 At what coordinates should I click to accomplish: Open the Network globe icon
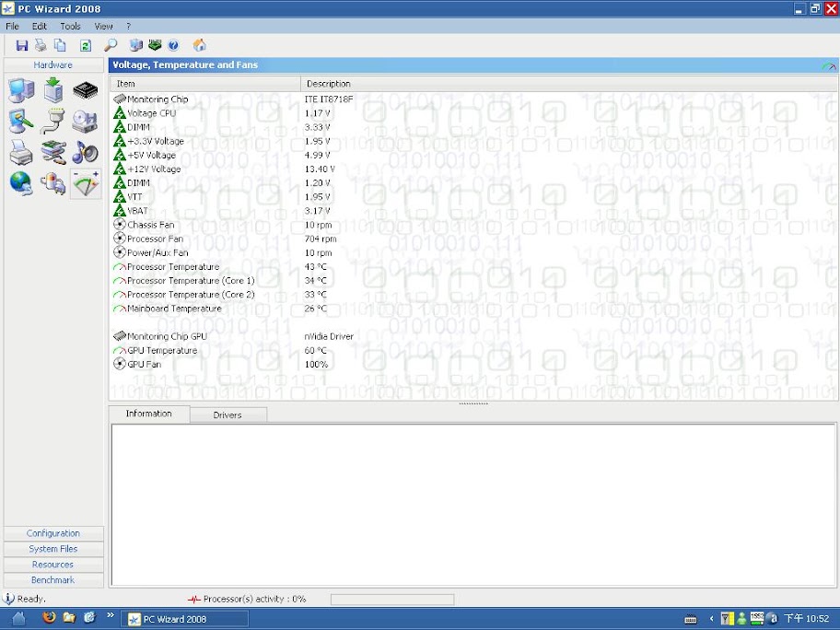tap(21, 184)
